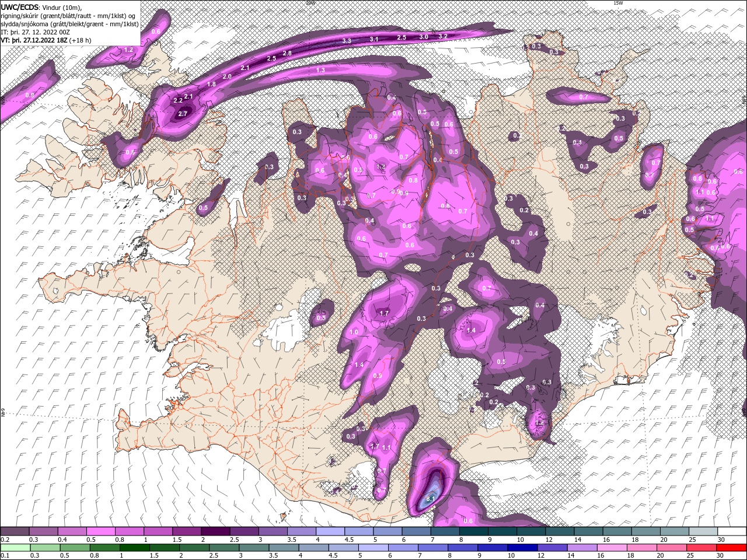Click the 0.2 label in snow legend
Image resolution: width=747 pixels, height=560 pixels.
point(4,540)
